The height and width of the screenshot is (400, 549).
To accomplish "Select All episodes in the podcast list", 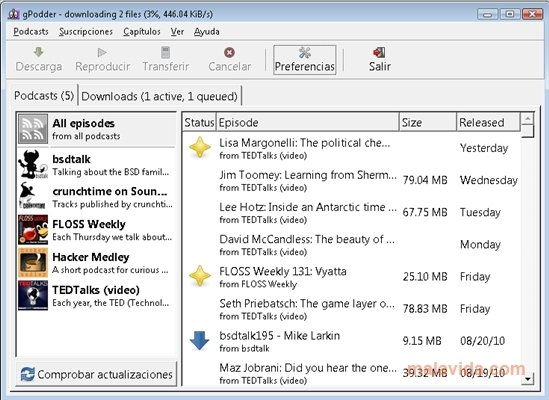I will pos(96,129).
